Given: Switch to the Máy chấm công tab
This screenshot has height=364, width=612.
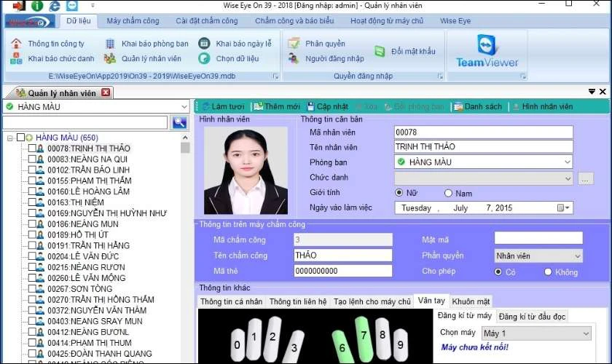Looking at the screenshot, I should (x=134, y=20).
